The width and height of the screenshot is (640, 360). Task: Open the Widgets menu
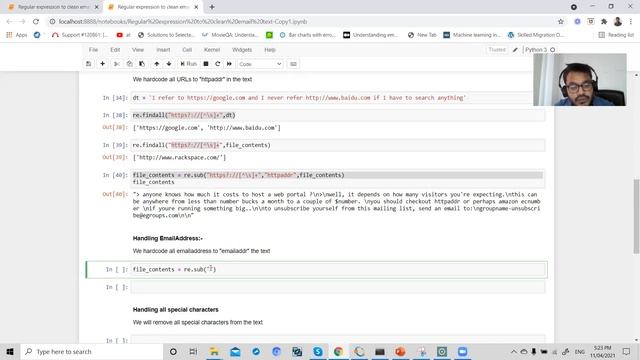click(242, 50)
